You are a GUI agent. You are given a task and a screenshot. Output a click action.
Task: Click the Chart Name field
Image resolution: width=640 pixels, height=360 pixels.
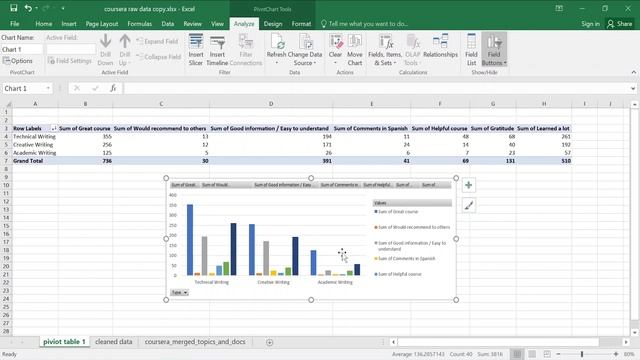point(22,49)
